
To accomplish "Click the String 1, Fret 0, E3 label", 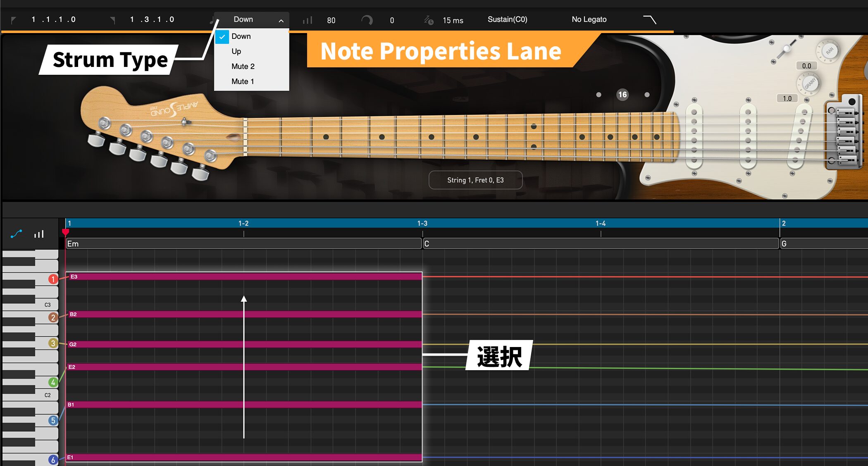I will 475,180.
